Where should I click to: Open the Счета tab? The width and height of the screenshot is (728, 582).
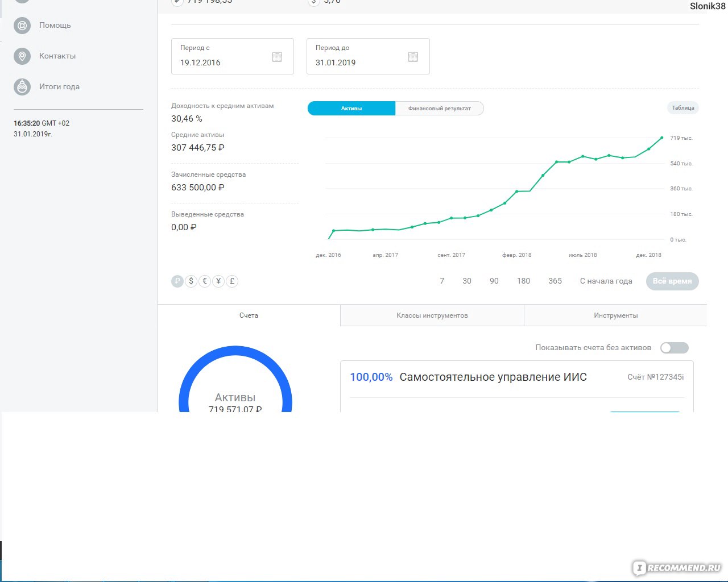click(249, 315)
